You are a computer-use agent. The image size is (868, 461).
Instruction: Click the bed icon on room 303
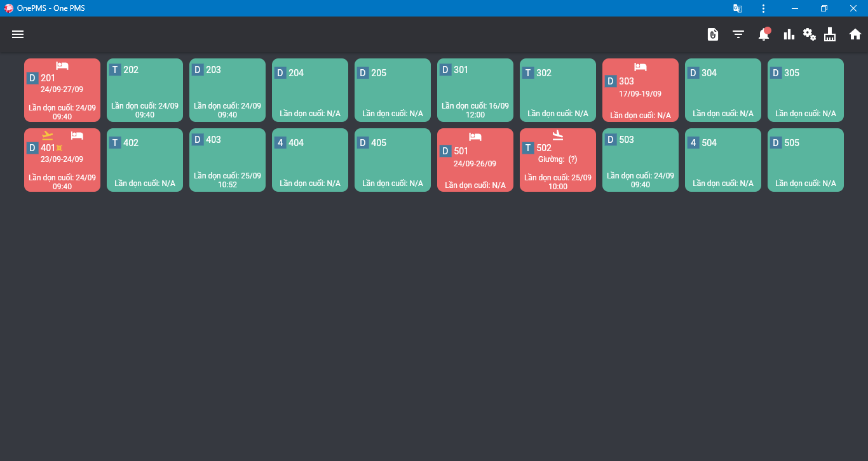click(x=641, y=67)
